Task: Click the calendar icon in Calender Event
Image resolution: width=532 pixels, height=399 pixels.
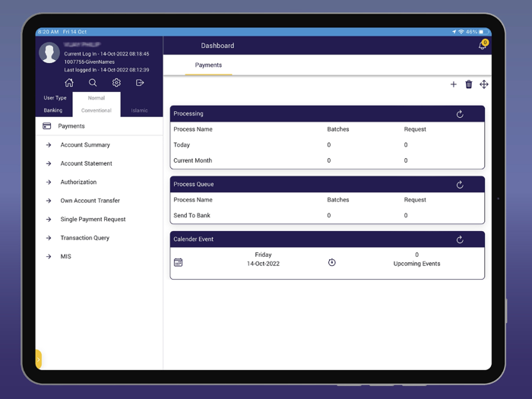Action: point(178,262)
